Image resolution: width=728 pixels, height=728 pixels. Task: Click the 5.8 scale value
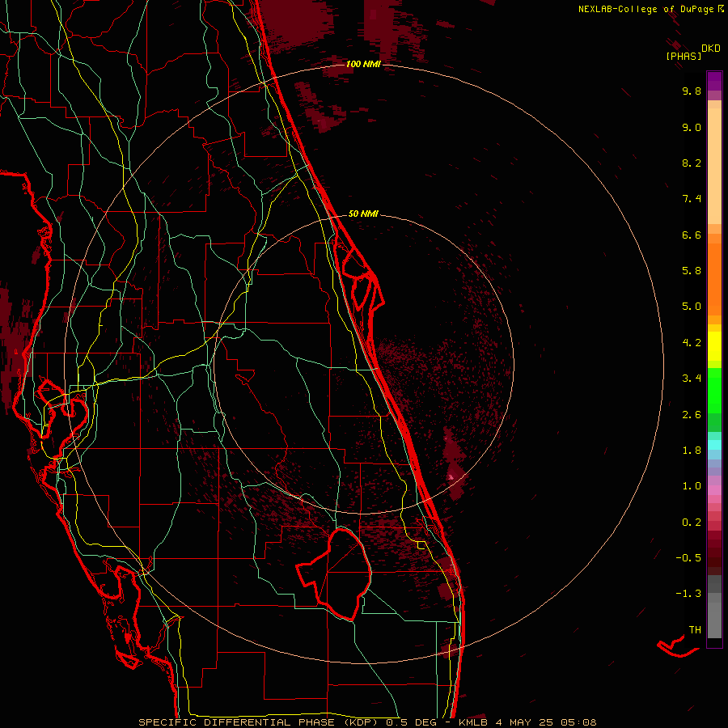(692, 271)
